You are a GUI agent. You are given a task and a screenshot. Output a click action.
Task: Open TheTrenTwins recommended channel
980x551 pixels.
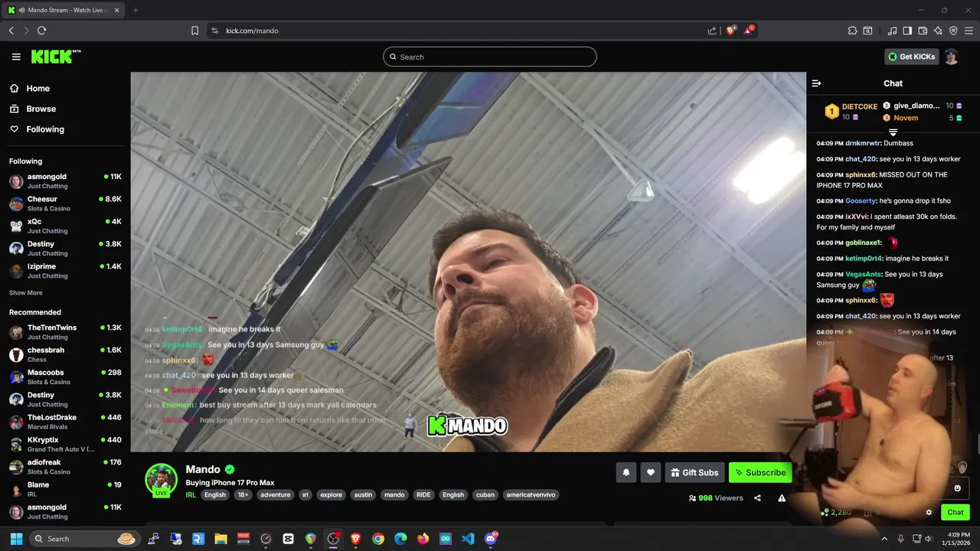point(65,332)
